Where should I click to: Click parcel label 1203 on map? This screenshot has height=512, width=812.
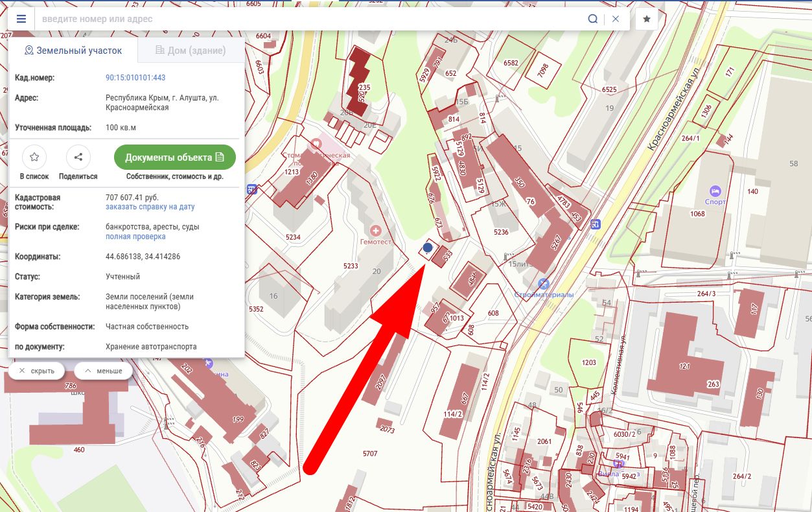(589, 362)
